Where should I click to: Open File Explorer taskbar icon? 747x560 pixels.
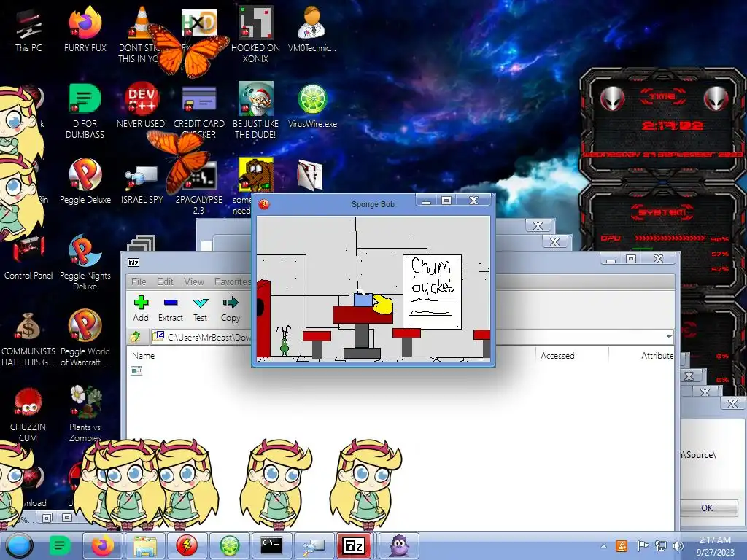point(145,545)
